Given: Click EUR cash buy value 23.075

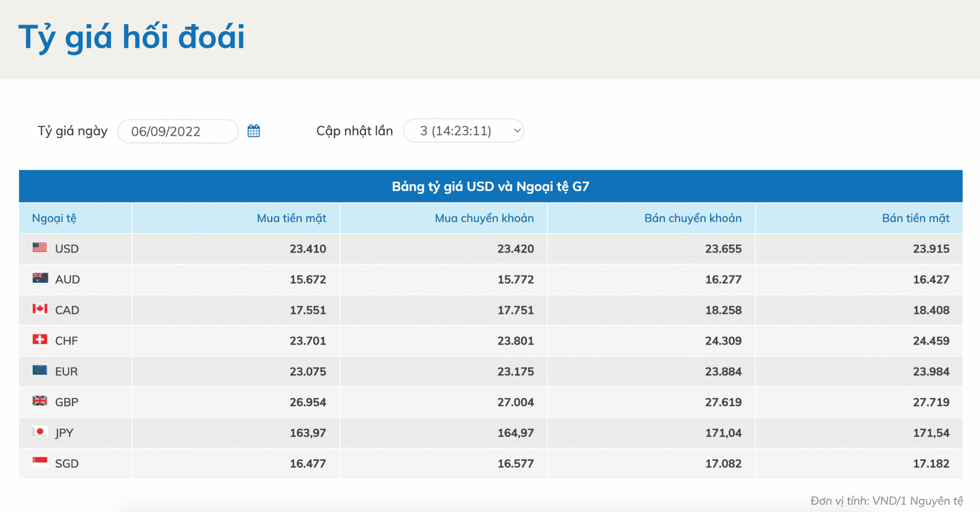Looking at the screenshot, I should 308,371.
